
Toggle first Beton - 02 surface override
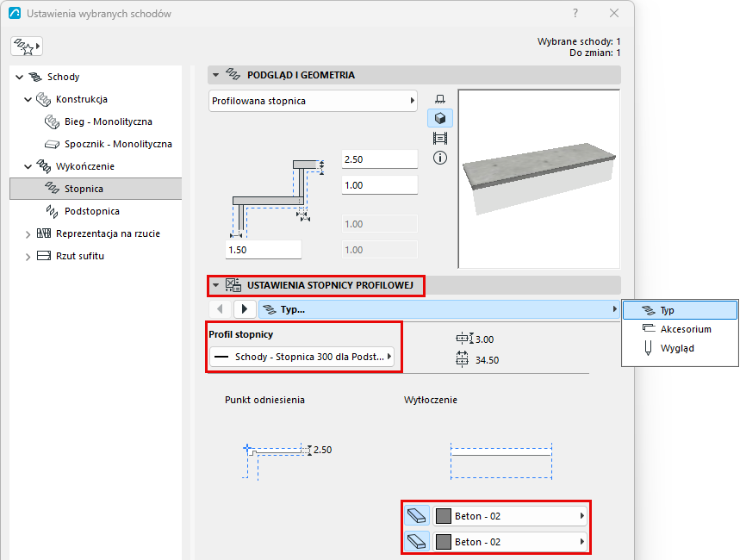(417, 516)
